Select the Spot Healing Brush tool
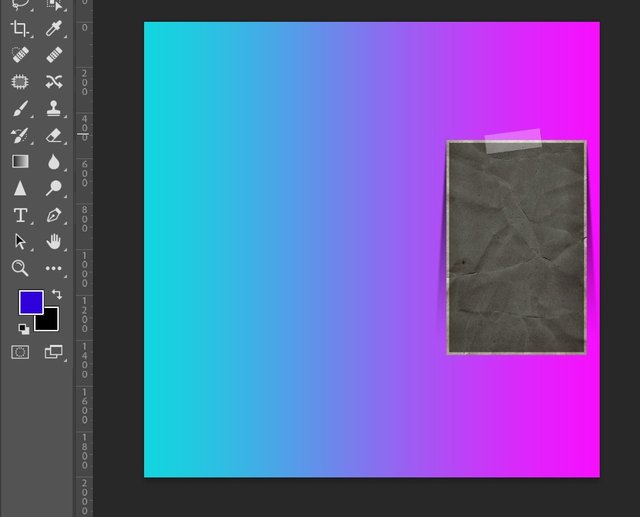This screenshot has width=640, height=517. (20, 55)
